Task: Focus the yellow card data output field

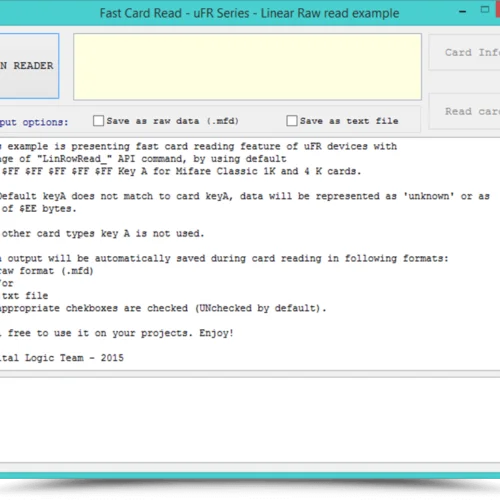Action: [247, 67]
